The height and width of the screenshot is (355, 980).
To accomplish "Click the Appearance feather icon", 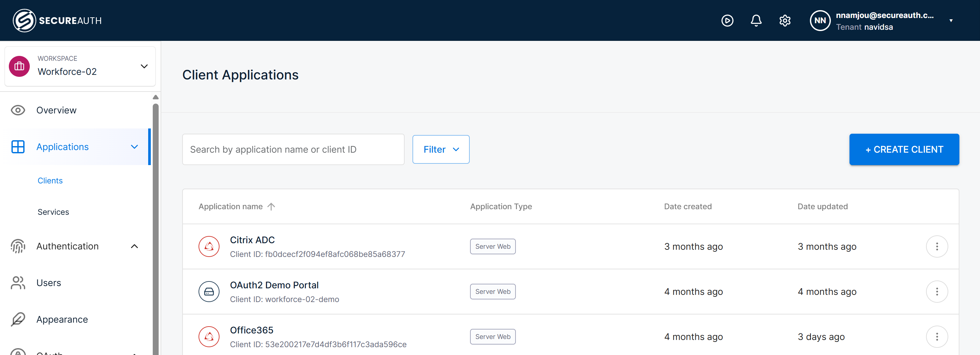I will [x=18, y=319].
